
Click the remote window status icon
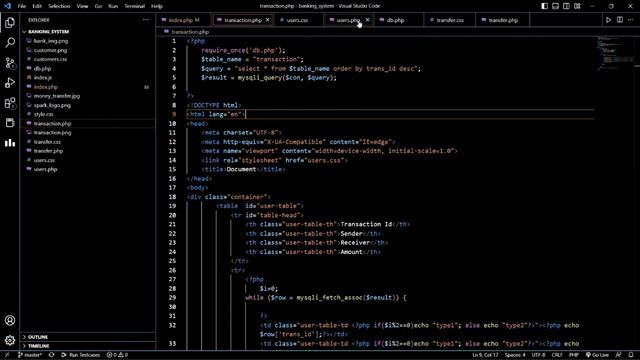pos(7,355)
